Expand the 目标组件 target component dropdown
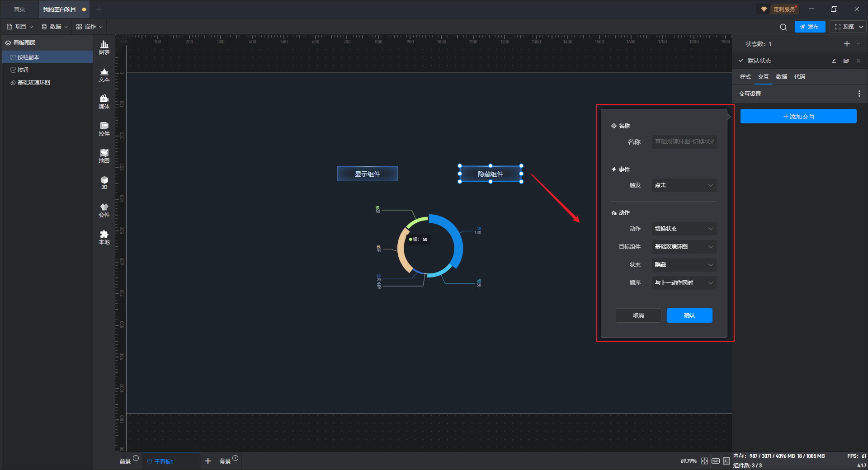Viewport: 868px width, 470px height. tap(684, 247)
